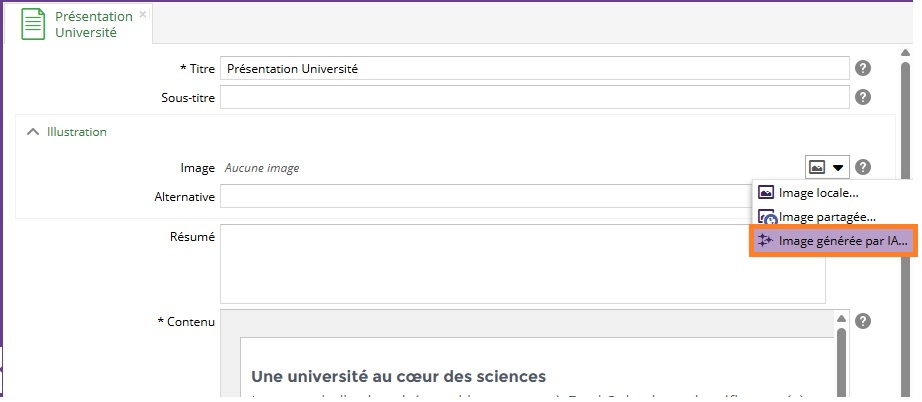The width and height of the screenshot is (922, 402).
Task: Focus the empty Sous-titre field
Action: pos(534,97)
